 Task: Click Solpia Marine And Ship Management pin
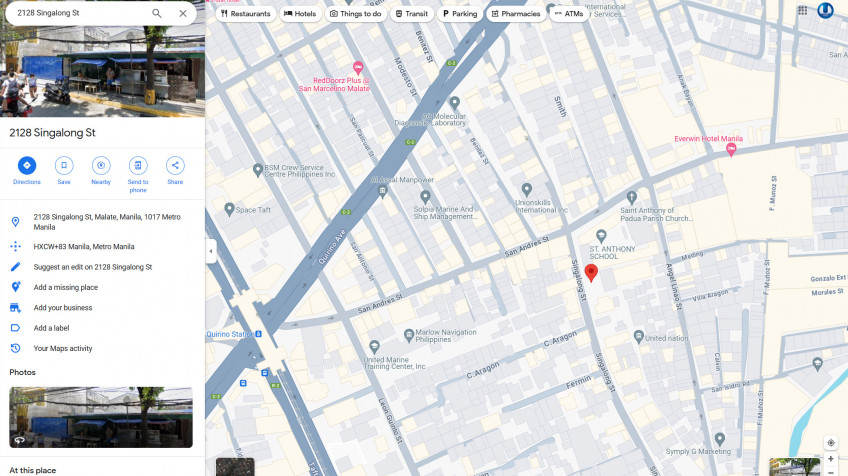tap(426, 197)
